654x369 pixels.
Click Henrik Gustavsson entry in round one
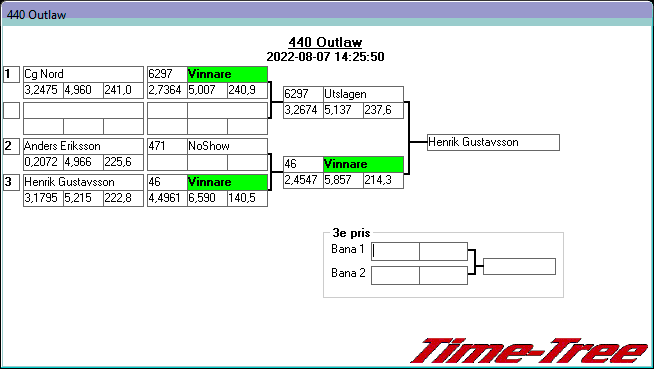pyautogui.click(x=83, y=182)
